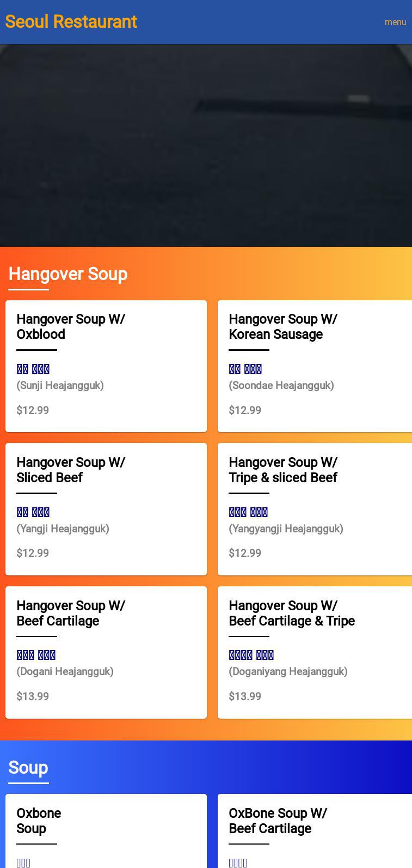Viewport: 412px width, 868px height.
Task: Click the Yangji Heajangguk romanized name
Action: point(63,529)
